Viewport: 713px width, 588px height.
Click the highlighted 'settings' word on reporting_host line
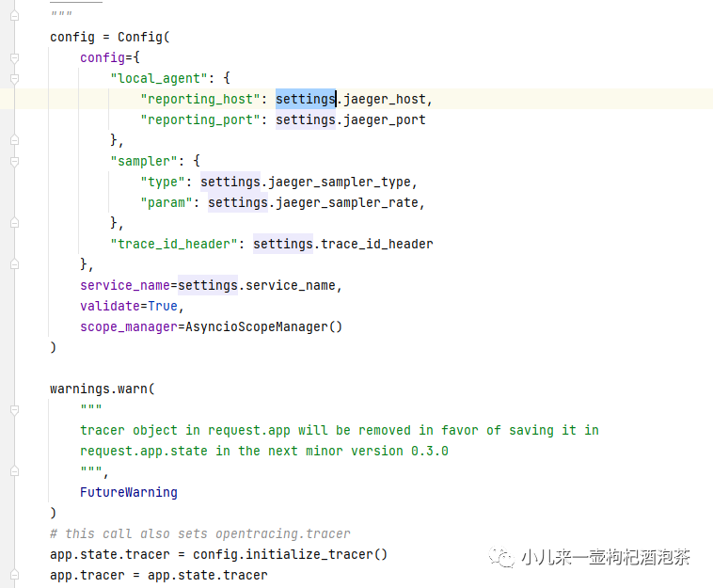tap(306, 99)
